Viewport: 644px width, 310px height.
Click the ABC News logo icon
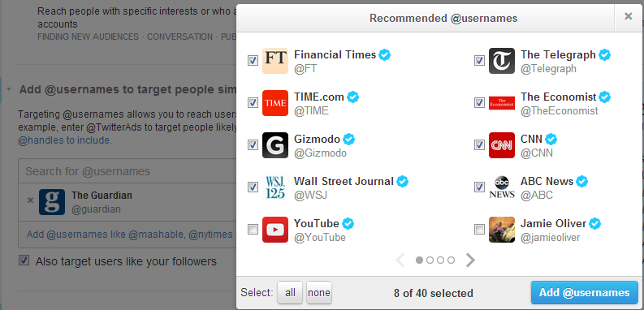(x=502, y=187)
